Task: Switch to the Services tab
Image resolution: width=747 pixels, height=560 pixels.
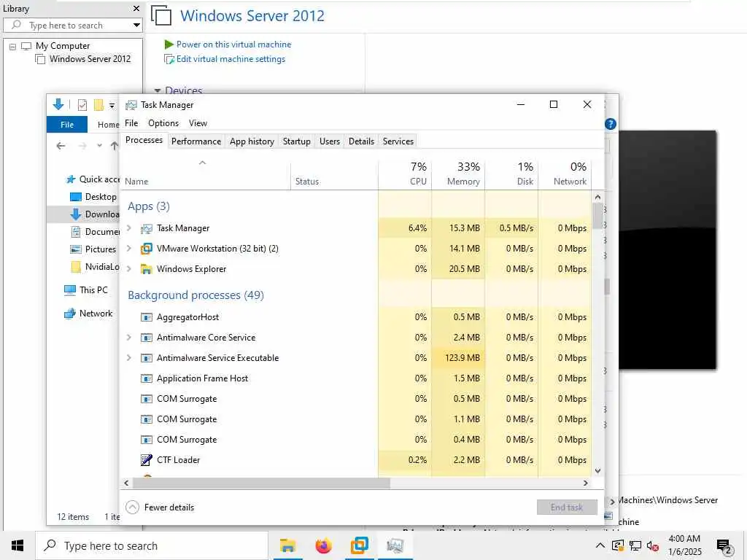Action: pyautogui.click(x=398, y=141)
